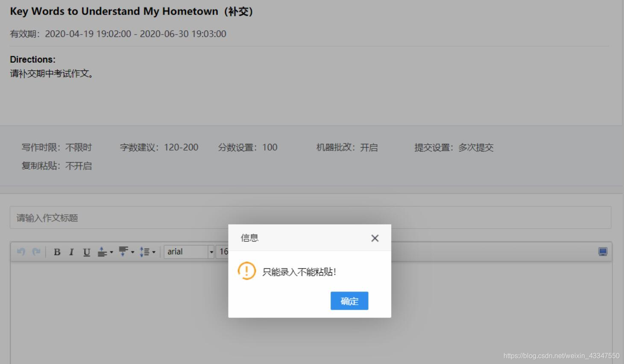Click the line spacing icon

pyautogui.click(x=145, y=251)
